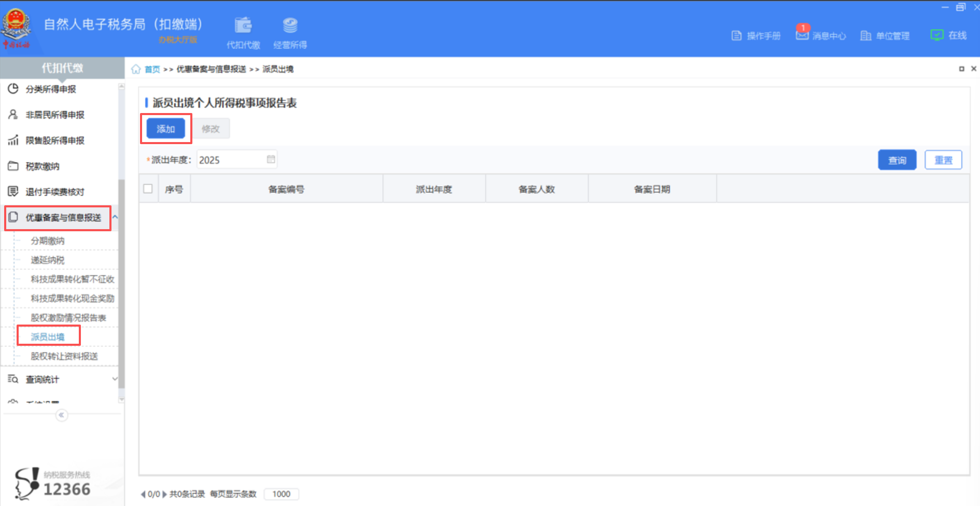980x506 pixels.
Task: Toggle the select-all checkbox in table header
Action: [147, 188]
